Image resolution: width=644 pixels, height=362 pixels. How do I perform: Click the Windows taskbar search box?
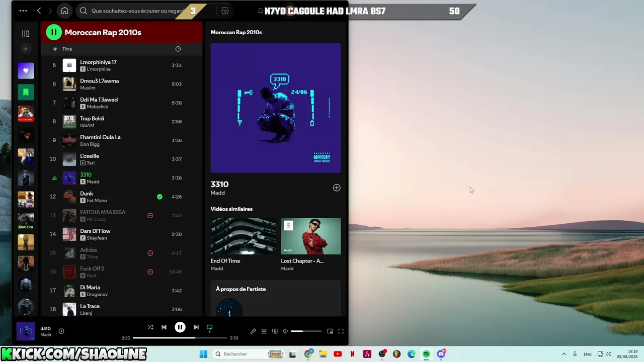click(248, 354)
